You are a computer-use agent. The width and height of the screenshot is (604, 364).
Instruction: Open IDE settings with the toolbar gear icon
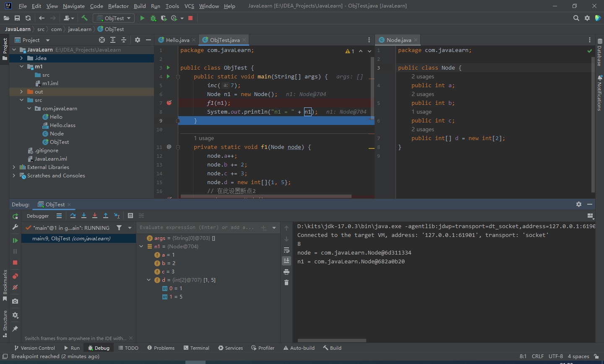pyautogui.click(x=587, y=18)
